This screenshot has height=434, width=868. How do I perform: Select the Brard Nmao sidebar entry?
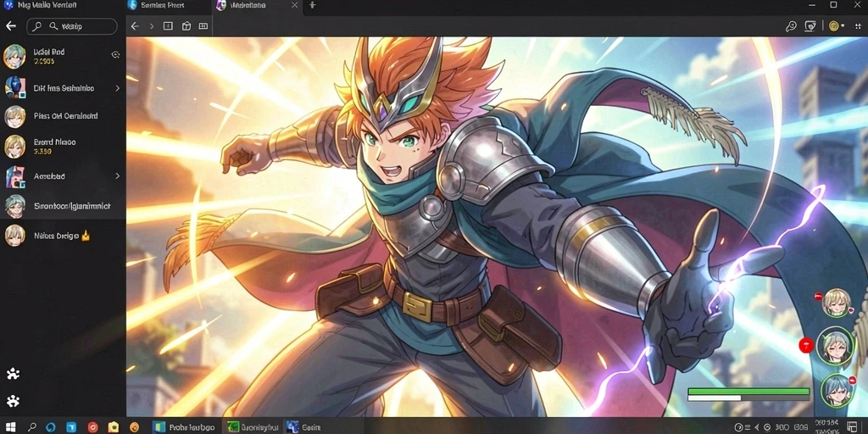[63, 146]
